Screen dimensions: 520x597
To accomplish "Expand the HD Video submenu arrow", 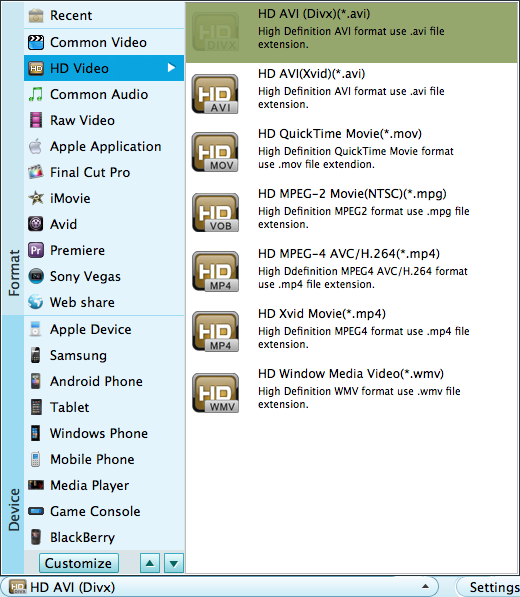I will (171, 68).
